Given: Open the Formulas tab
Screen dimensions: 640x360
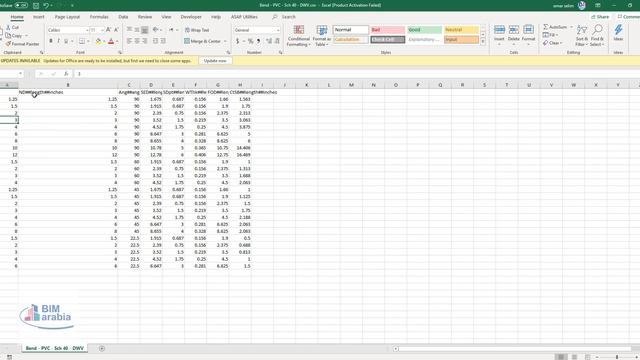Looking at the screenshot, I should (99, 17).
